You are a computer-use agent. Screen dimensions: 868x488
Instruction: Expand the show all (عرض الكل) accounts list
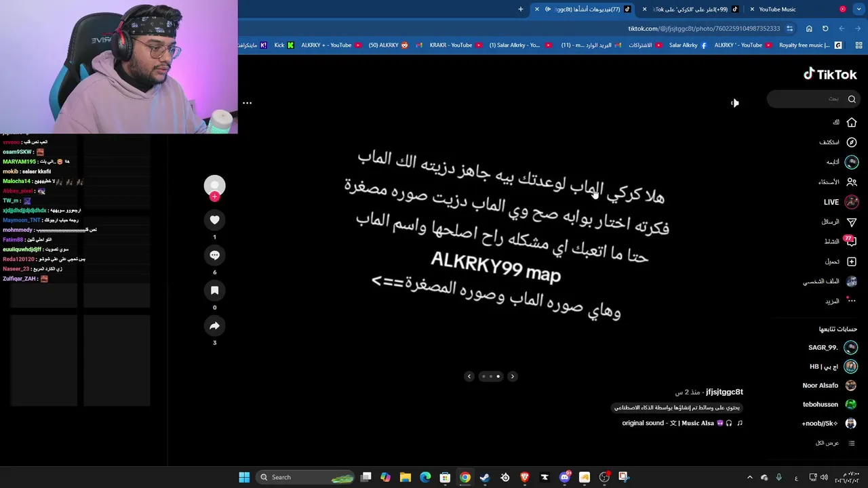835,443
